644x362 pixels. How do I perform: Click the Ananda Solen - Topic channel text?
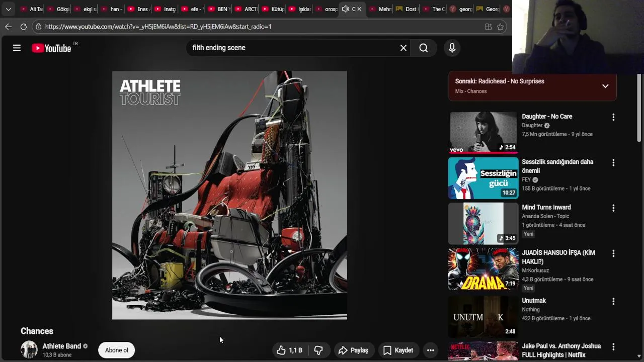click(545, 216)
